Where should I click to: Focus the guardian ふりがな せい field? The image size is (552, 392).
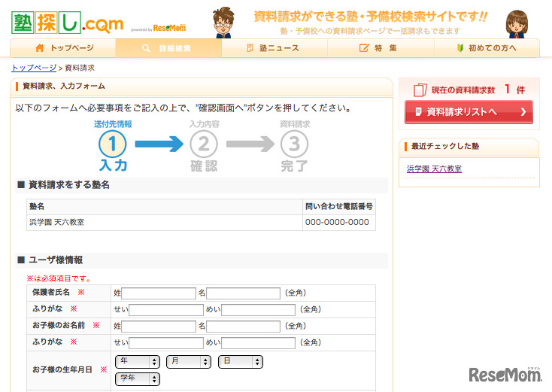(166, 309)
